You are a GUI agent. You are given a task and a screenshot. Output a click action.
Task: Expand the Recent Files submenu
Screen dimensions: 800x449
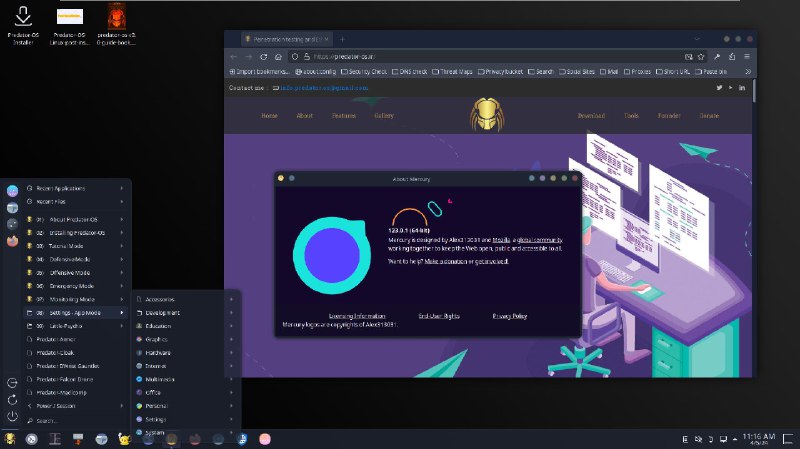[x=76, y=202]
